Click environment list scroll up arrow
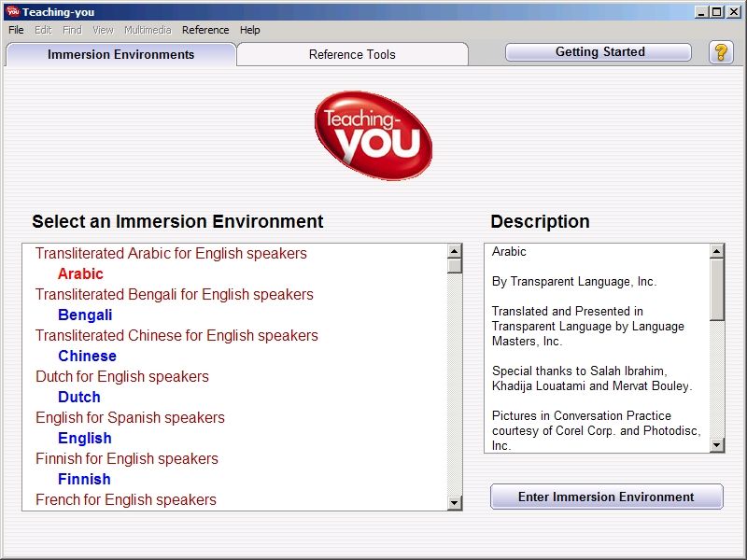Screen dimensions: 747x560 point(455,251)
